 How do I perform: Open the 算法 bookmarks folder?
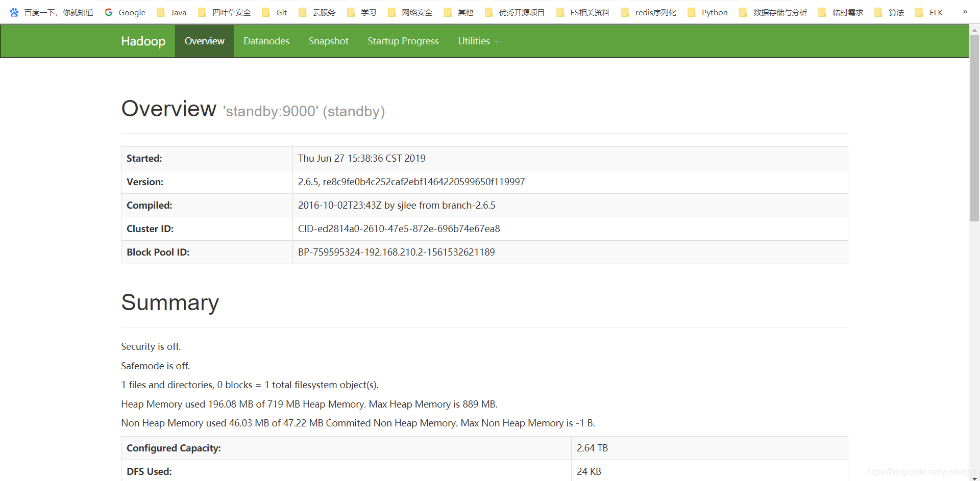pos(890,12)
